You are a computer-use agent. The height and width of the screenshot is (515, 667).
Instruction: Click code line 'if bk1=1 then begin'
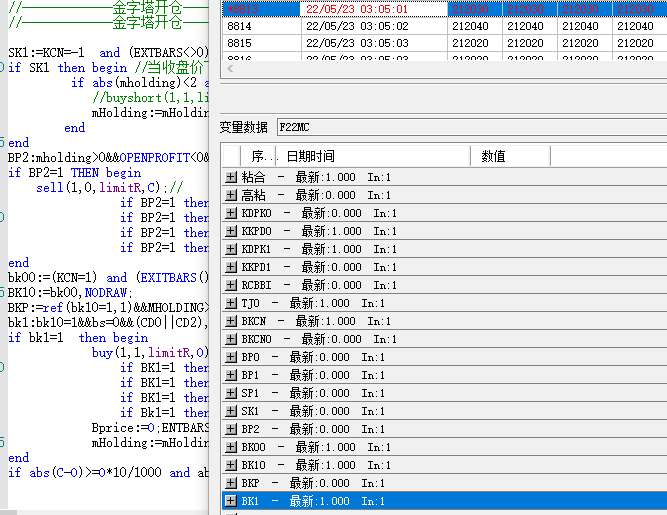(78, 338)
